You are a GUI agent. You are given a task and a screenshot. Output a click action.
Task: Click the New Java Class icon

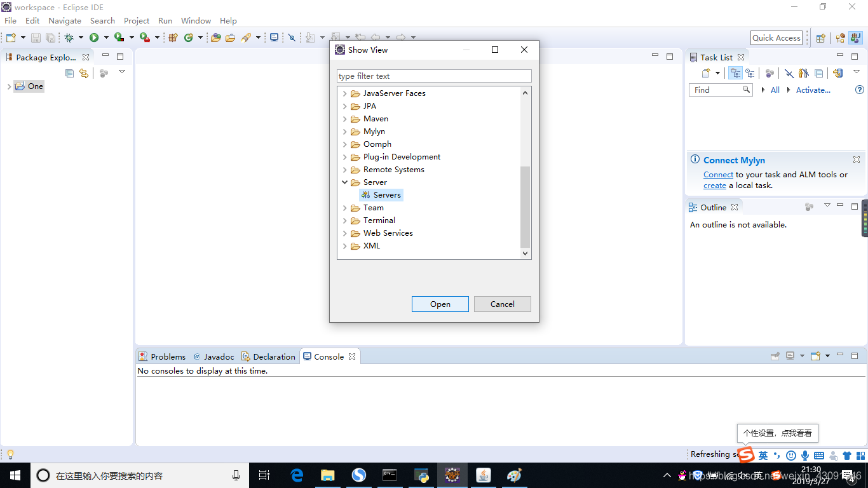(x=189, y=37)
